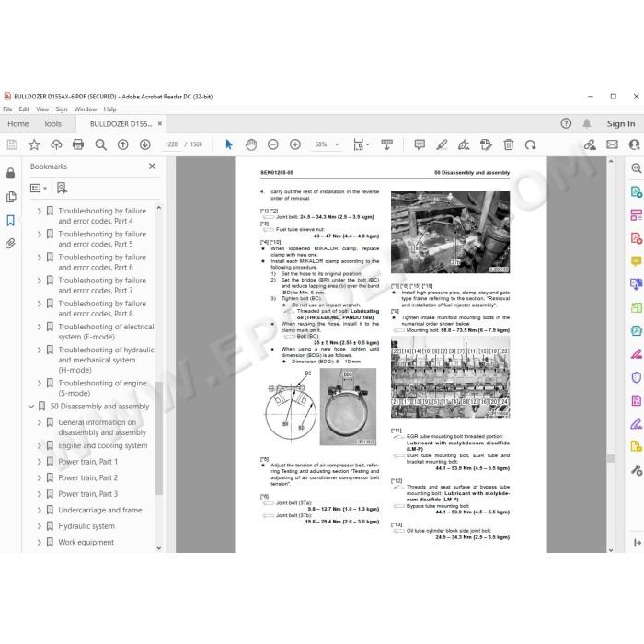Click the scrolling mode toolbar icon
Screen dimensions: 644x644
387,144
